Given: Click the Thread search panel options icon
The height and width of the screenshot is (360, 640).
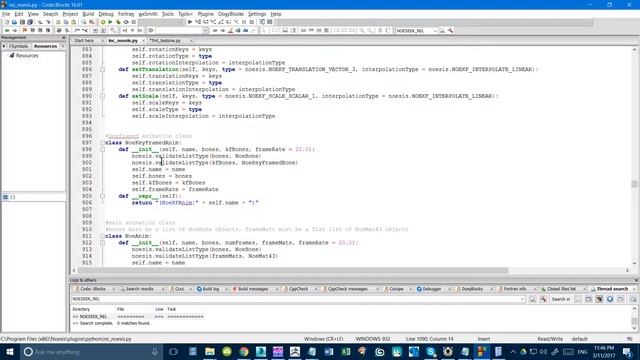Looking at the screenshot, I should 543,299.
